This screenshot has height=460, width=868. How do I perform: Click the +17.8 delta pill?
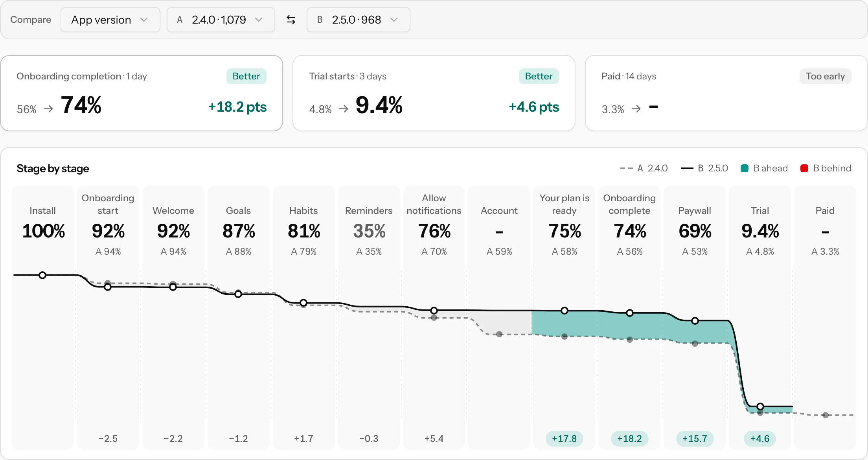tap(565, 438)
